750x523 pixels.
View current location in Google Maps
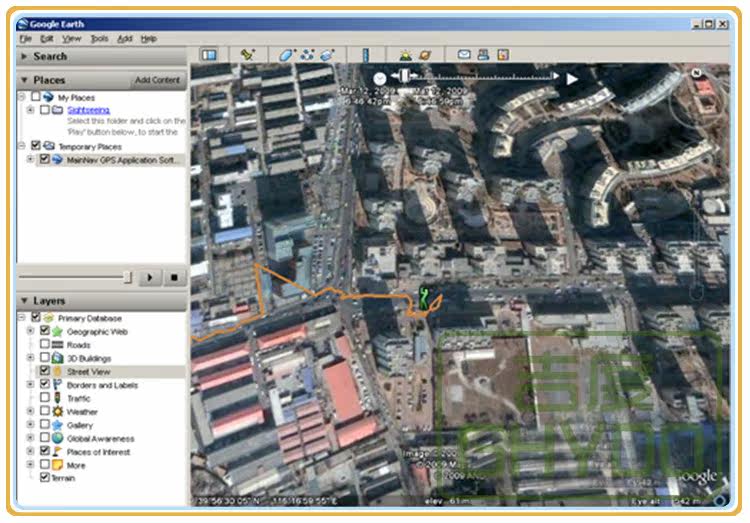coord(503,55)
